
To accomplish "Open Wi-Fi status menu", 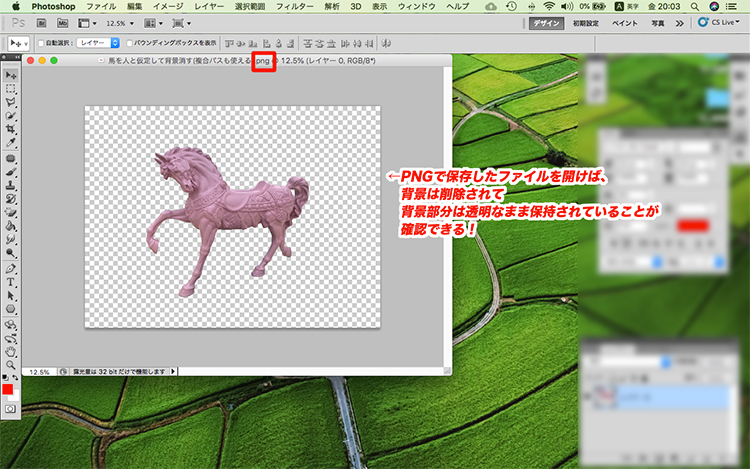I will pyautogui.click(x=549, y=6).
